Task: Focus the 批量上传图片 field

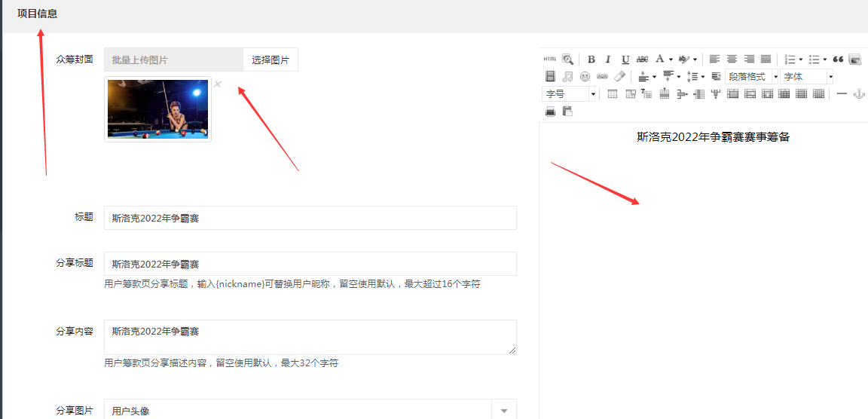Action: tap(173, 60)
